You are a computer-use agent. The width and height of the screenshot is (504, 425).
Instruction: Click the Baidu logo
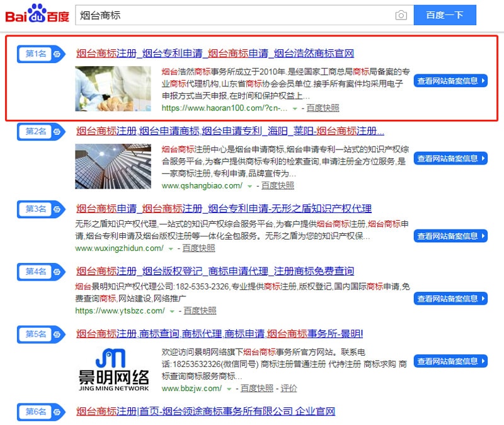pyautogui.click(x=37, y=14)
